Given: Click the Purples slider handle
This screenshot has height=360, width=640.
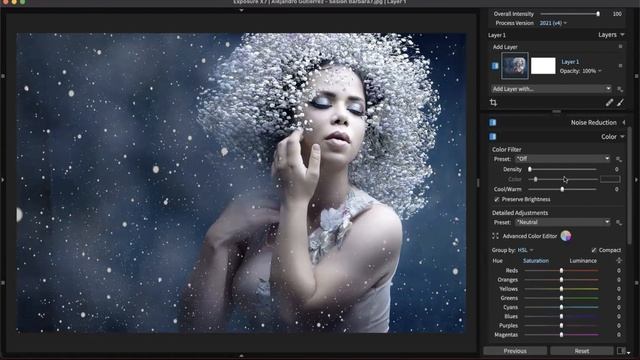Looking at the screenshot, I should click(x=562, y=326).
